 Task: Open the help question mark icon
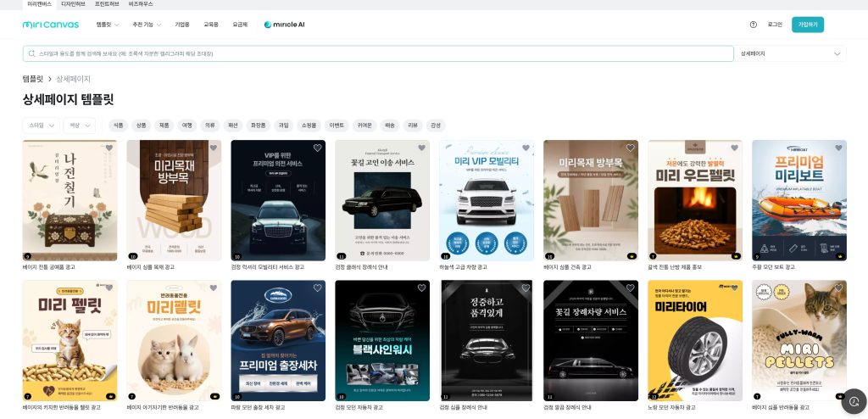pos(753,25)
